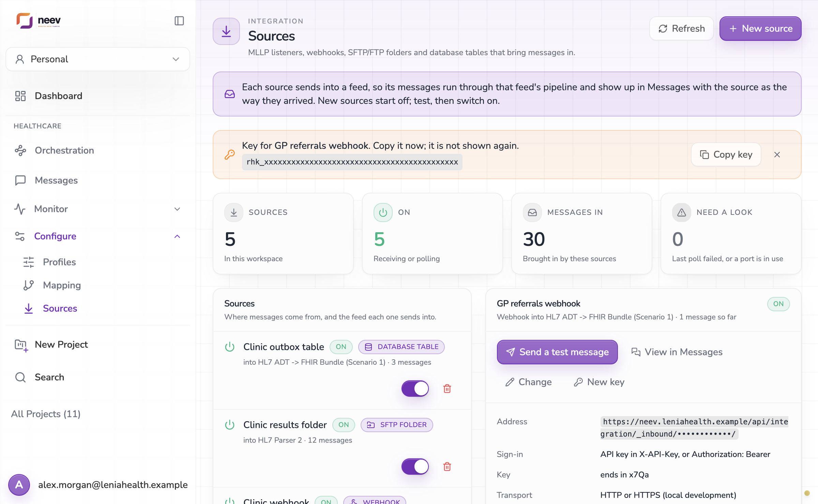Dismiss the key banner
The width and height of the screenshot is (818, 504).
pos(777,155)
